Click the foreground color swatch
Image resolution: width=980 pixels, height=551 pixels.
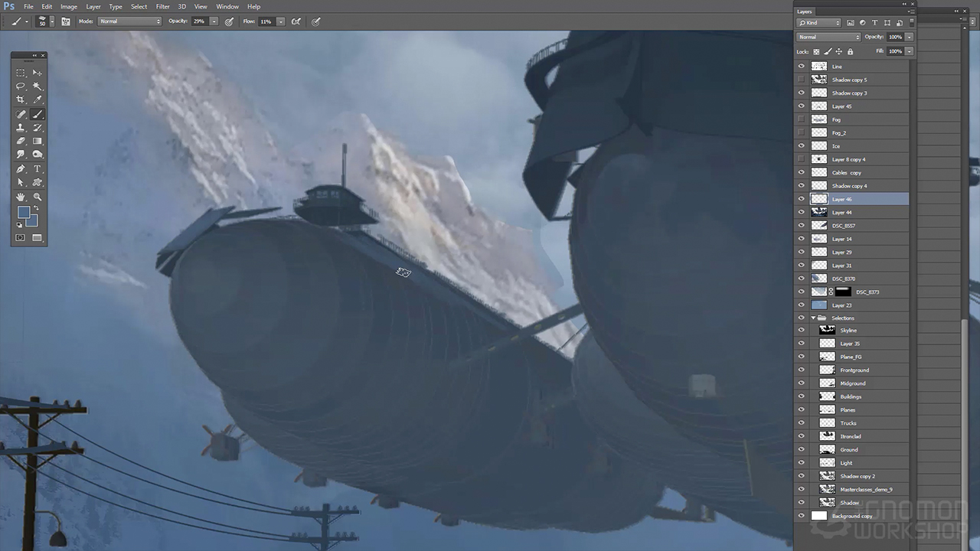(24, 213)
